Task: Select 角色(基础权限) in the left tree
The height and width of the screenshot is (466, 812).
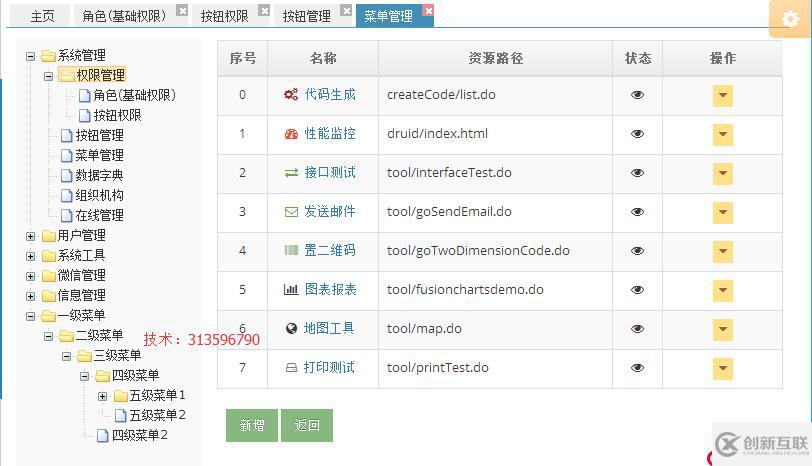Action: tap(135, 95)
